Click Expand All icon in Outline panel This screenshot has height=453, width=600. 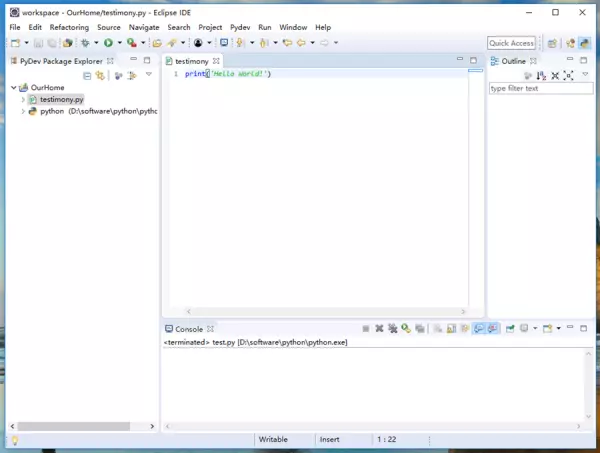pyautogui.click(x=569, y=76)
